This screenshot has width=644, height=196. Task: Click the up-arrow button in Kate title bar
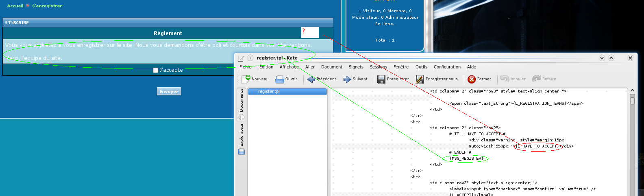[611, 58]
